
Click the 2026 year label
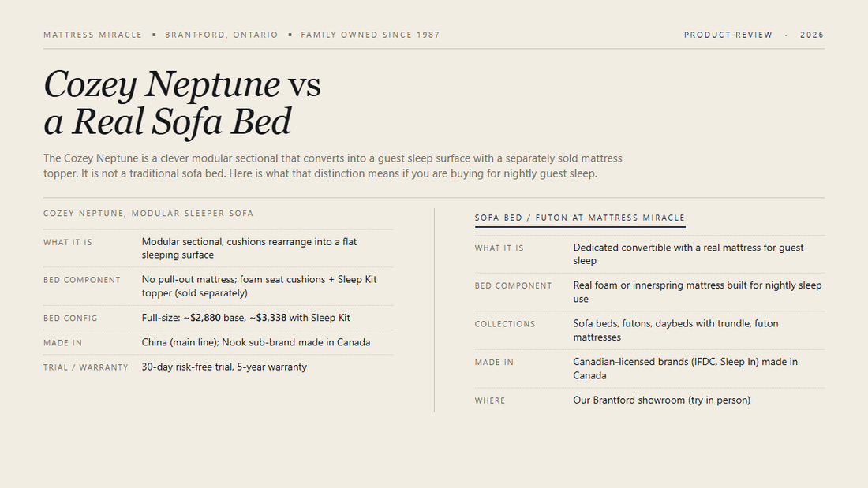click(812, 35)
